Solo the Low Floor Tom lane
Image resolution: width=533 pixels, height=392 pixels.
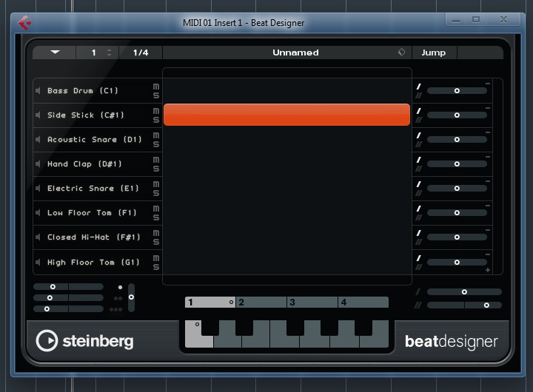(x=156, y=217)
